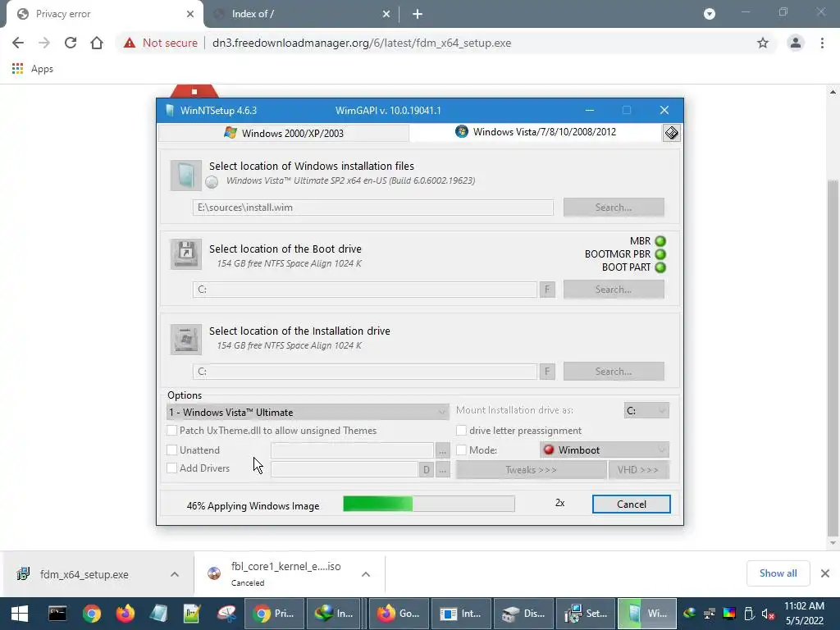This screenshot has height=630, width=840.
Task: Click the network tray icon
Action: pos(710,614)
